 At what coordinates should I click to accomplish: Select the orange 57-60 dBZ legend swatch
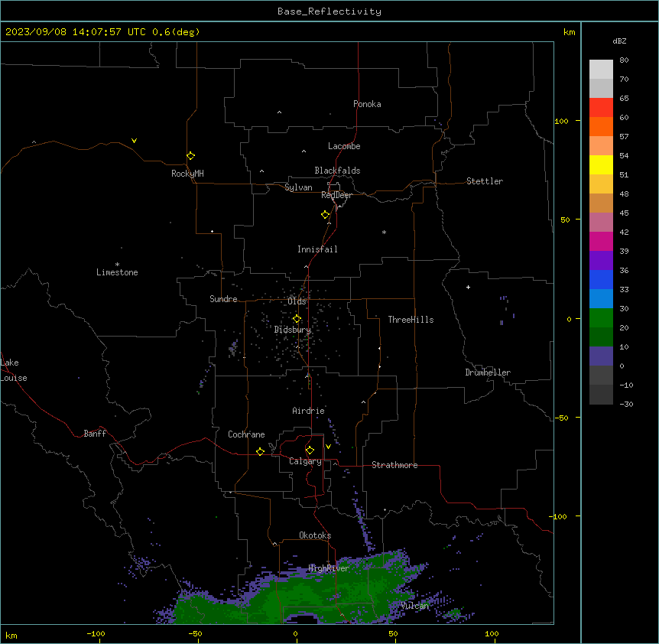[x=601, y=126]
